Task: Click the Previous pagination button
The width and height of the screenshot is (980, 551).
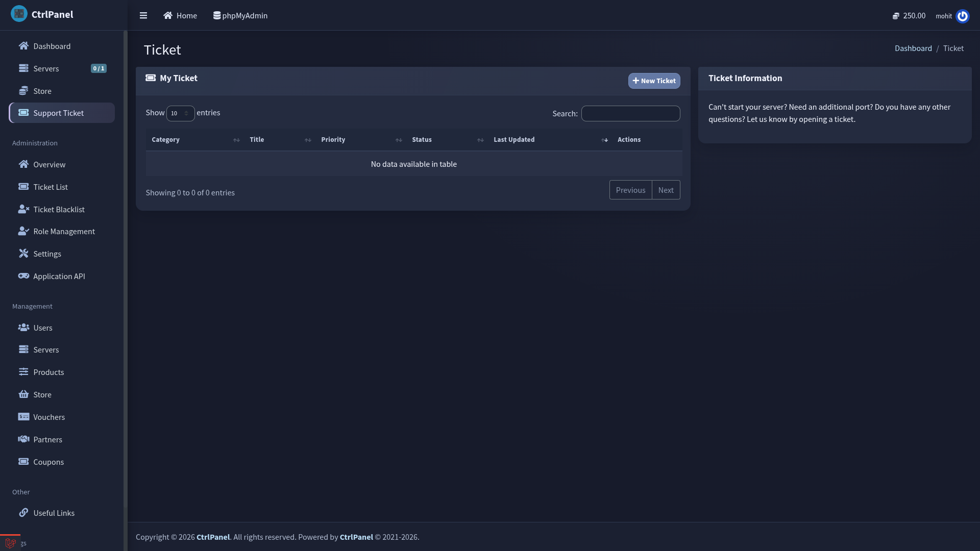Action: click(630, 190)
